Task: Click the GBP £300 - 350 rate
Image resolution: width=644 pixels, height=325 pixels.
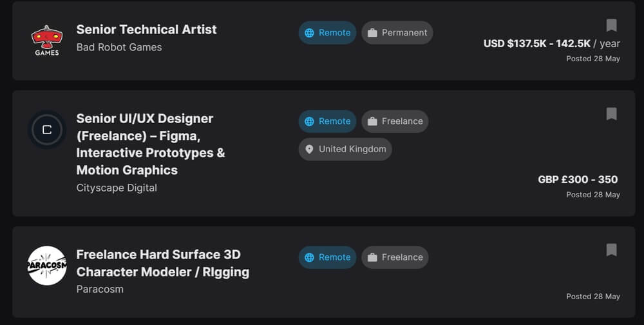Action: (x=578, y=180)
